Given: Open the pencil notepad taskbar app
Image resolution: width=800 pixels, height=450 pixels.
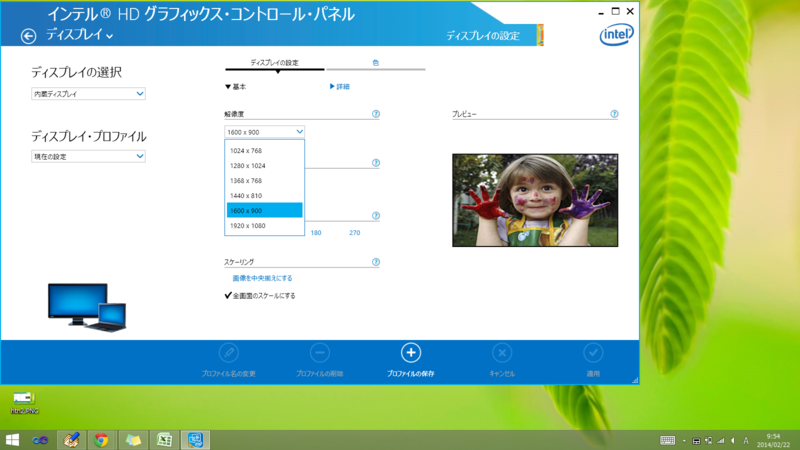Looking at the screenshot, I should [71, 440].
